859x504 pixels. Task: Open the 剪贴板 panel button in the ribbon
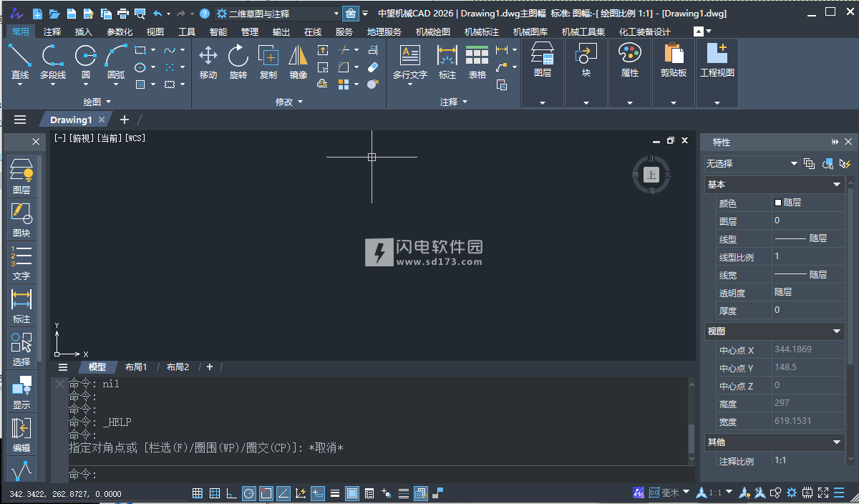tap(674, 74)
